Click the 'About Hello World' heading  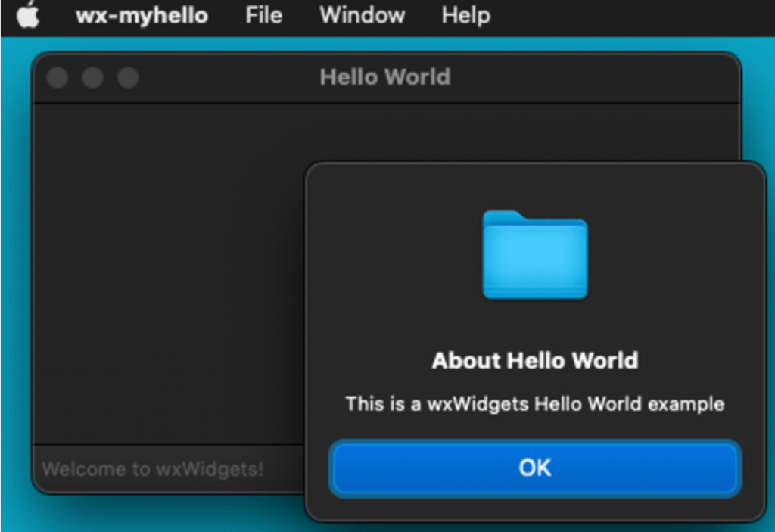535,360
